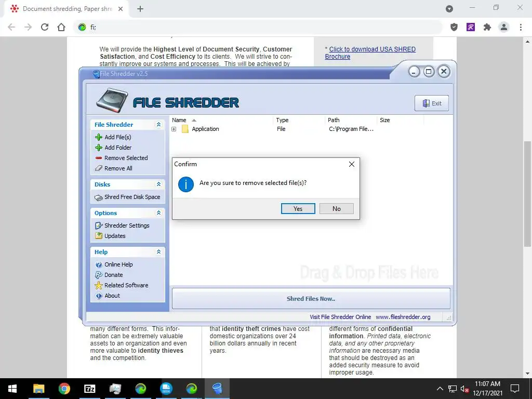Collapse the File Shredder sidebar section
This screenshot has height=399, width=532.
tap(158, 125)
